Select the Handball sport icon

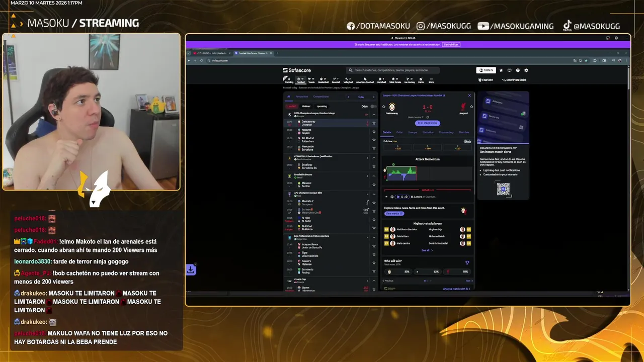[381, 79]
